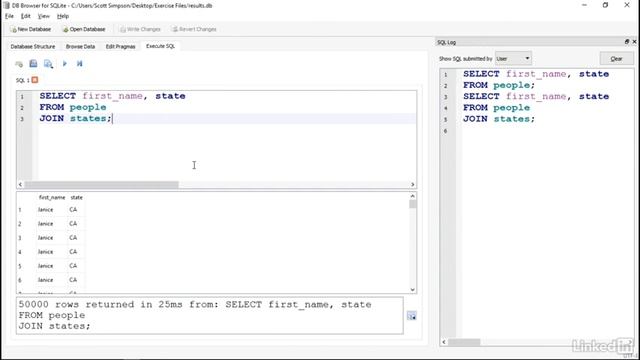Click JOIN states; line in editor
The height and width of the screenshot is (360, 640).
click(x=76, y=118)
